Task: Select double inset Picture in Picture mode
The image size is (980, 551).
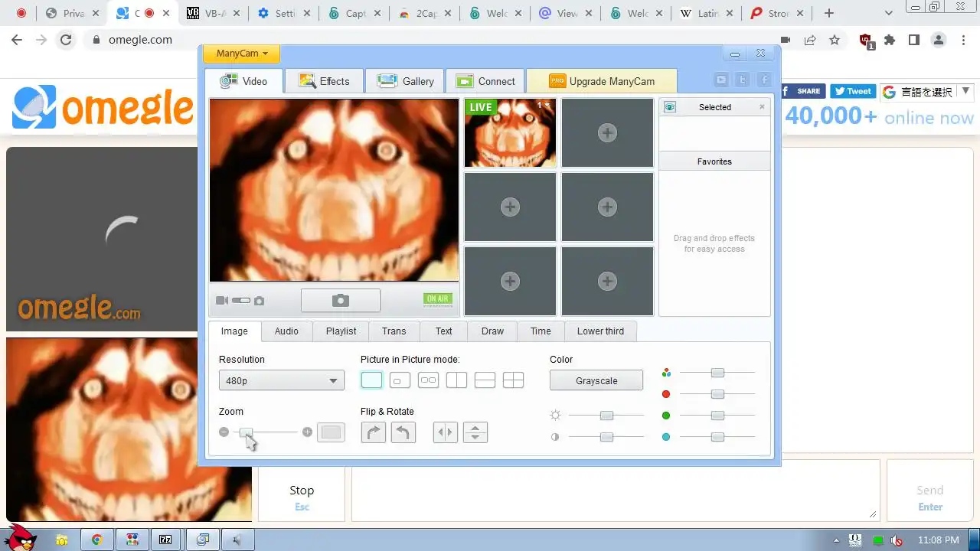Action: [x=428, y=380]
